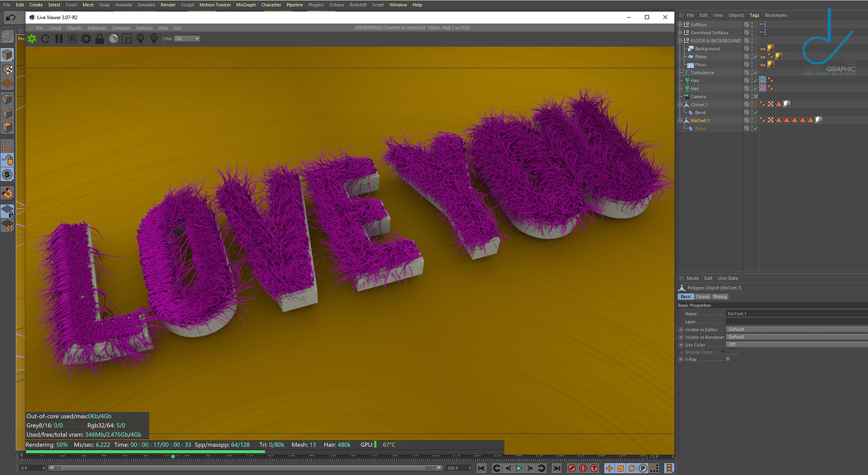The height and width of the screenshot is (475, 868).
Task: Click the Background gold material tag
Action: pyautogui.click(x=770, y=48)
